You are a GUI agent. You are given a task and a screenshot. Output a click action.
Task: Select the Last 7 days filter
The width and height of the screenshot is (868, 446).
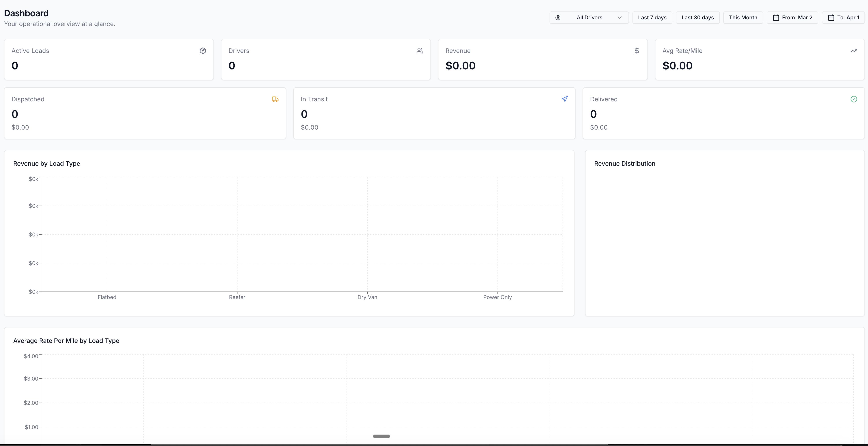[652, 17]
